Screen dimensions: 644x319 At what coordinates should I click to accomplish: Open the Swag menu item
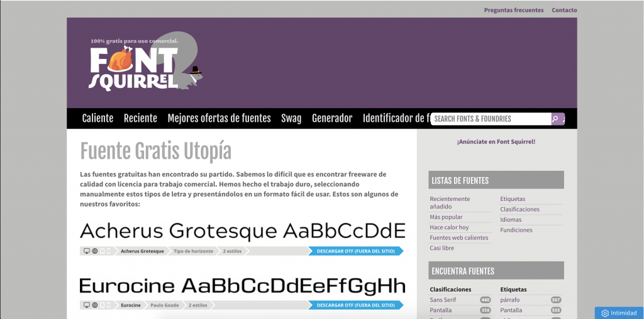click(x=291, y=119)
